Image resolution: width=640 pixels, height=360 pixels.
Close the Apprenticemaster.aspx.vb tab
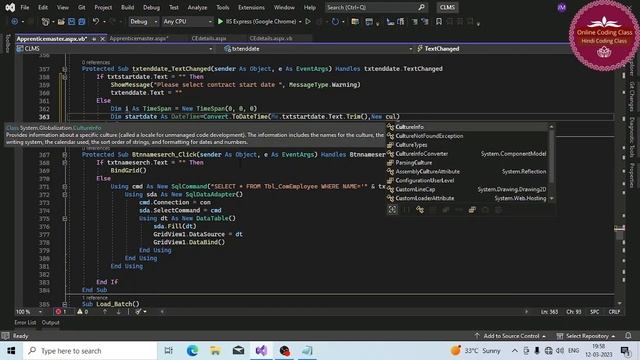coord(102,39)
